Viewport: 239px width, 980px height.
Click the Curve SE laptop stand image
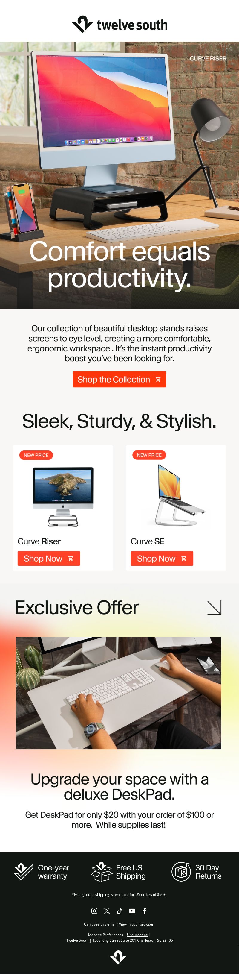176,494
